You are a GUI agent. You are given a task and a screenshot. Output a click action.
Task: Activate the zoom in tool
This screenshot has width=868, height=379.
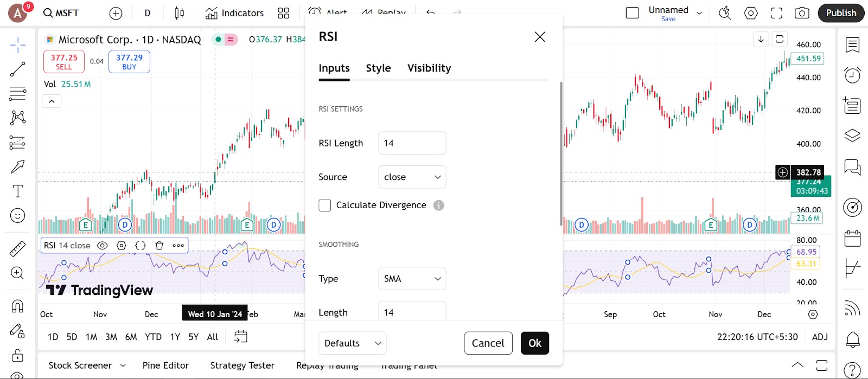pos(17,273)
